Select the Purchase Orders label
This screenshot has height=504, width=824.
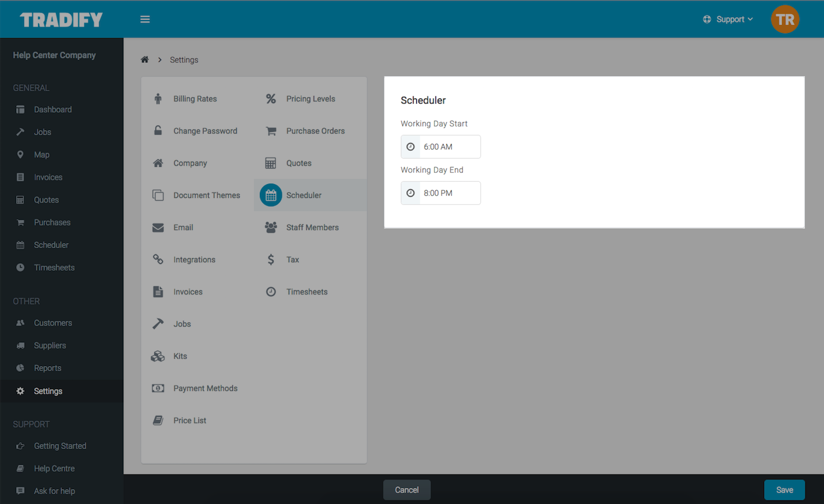pyautogui.click(x=315, y=131)
